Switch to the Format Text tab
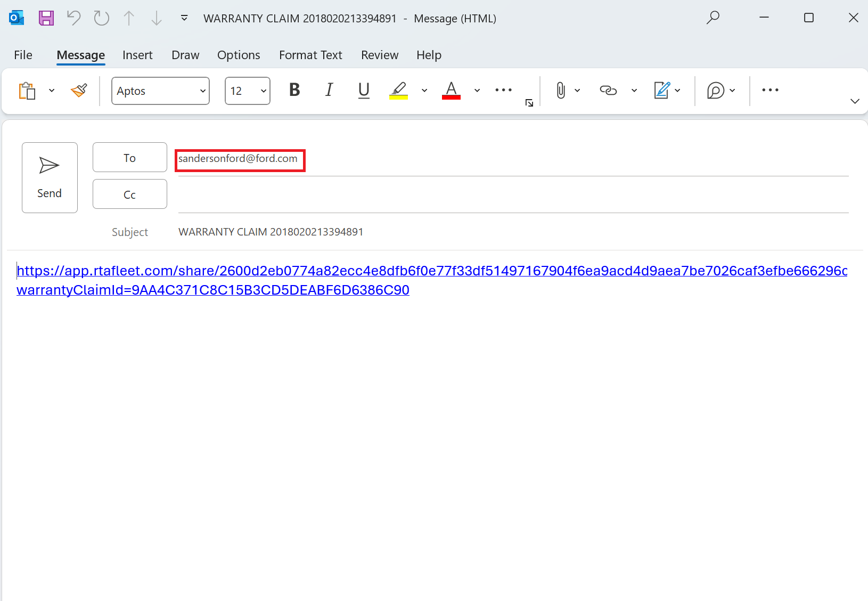The height and width of the screenshot is (601, 868). click(310, 55)
